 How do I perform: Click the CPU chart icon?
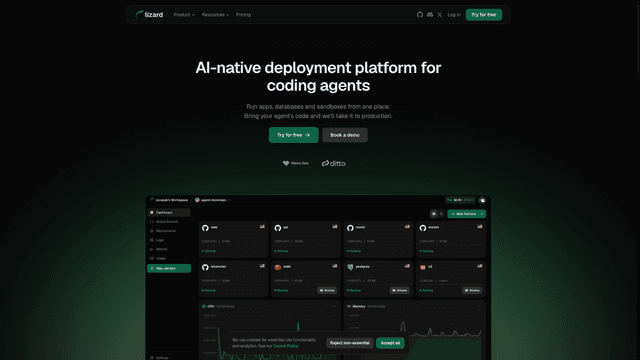tap(204, 307)
